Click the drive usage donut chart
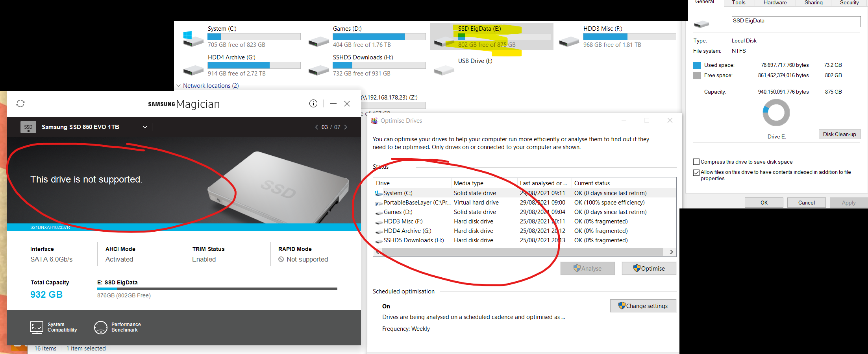 coord(776,112)
